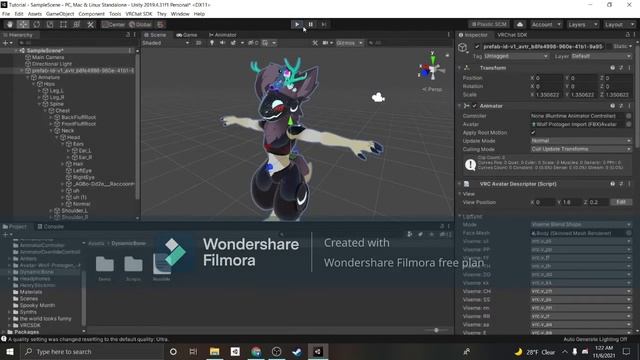Open the Assets menu
Image resolution: width=640 pixels, height=360 pixels.
[35, 14]
